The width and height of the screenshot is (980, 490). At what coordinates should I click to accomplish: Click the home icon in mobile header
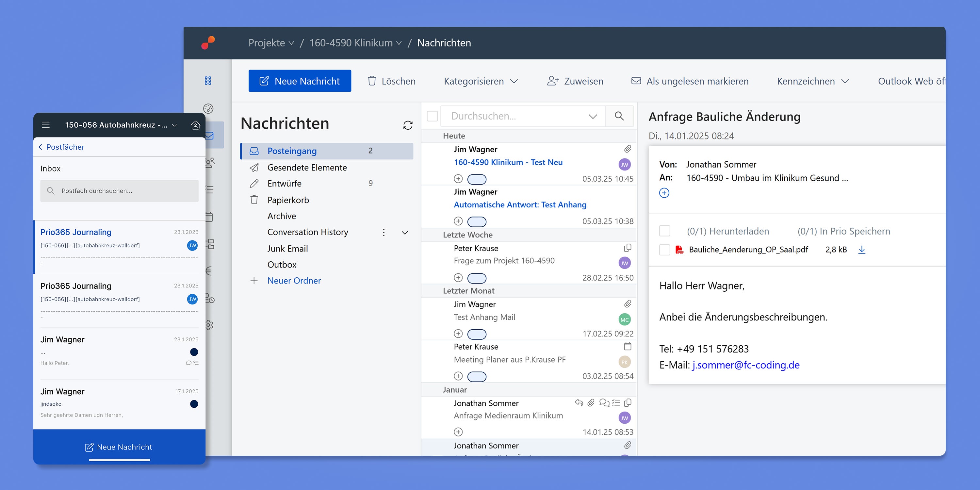point(195,125)
